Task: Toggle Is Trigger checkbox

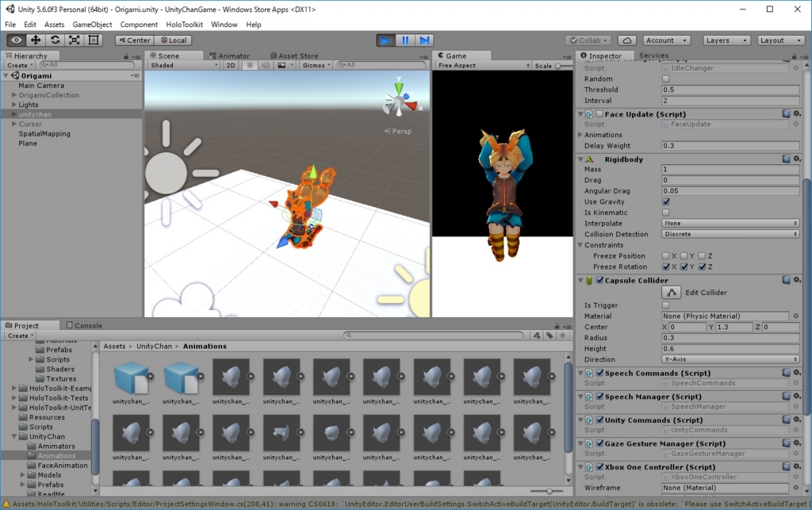Action: click(665, 305)
